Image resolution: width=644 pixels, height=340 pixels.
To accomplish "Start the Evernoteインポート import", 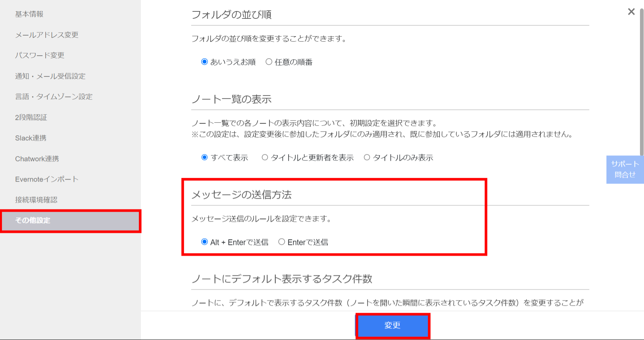I will click(46, 179).
